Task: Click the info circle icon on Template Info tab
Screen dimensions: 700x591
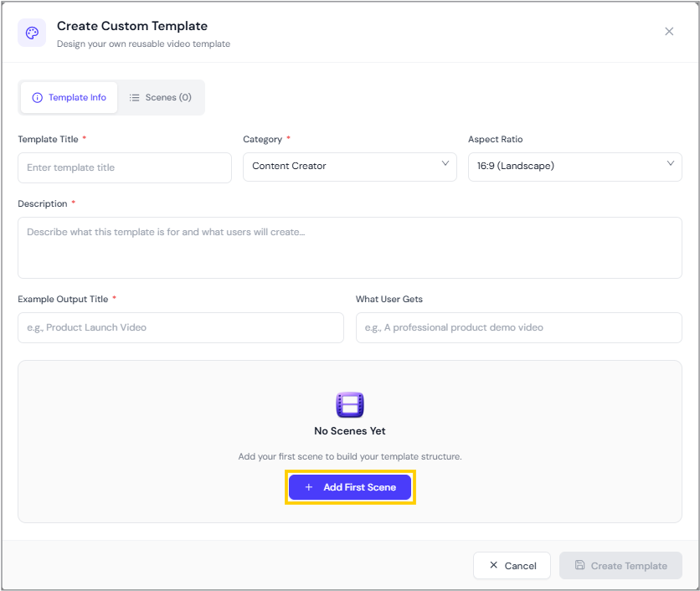Action: [38, 97]
